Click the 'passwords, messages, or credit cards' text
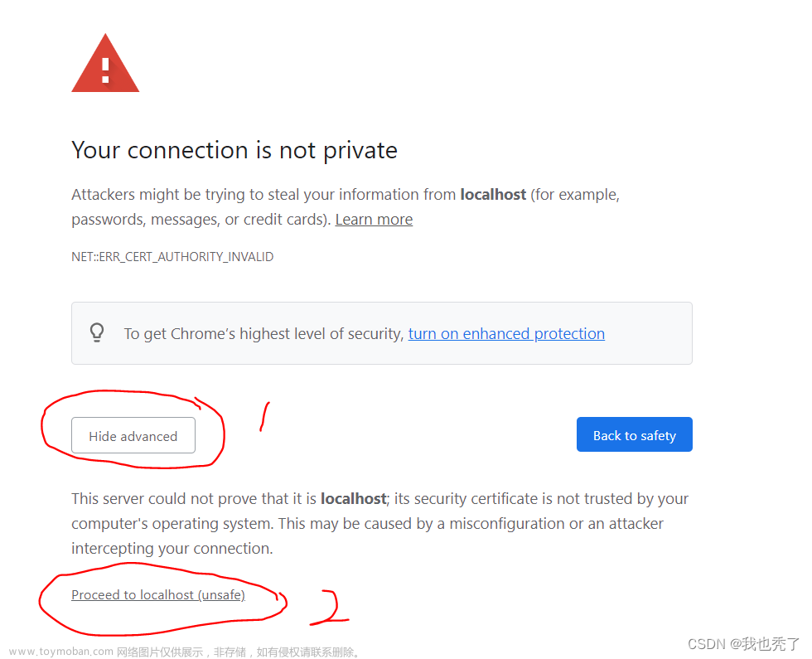 (x=201, y=220)
